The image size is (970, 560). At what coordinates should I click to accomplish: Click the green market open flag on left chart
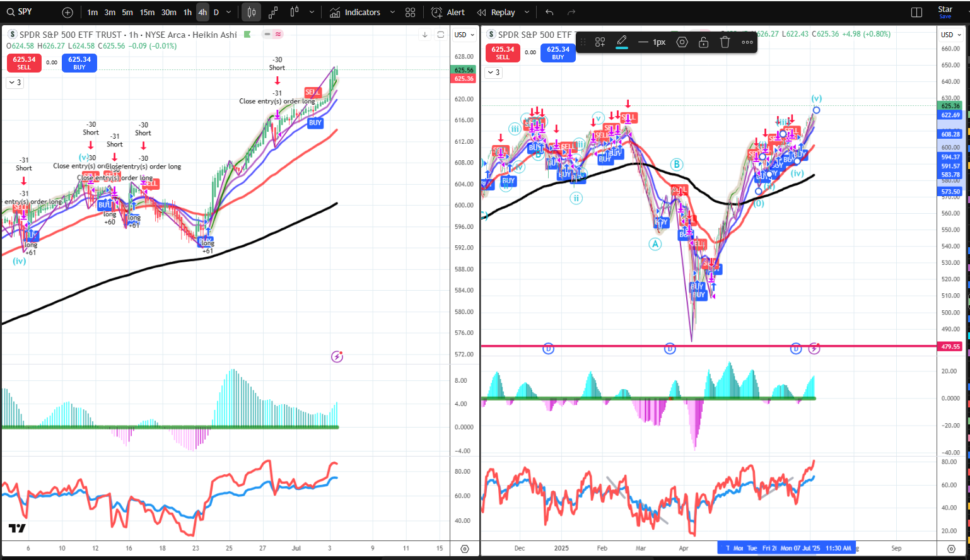tap(247, 35)
